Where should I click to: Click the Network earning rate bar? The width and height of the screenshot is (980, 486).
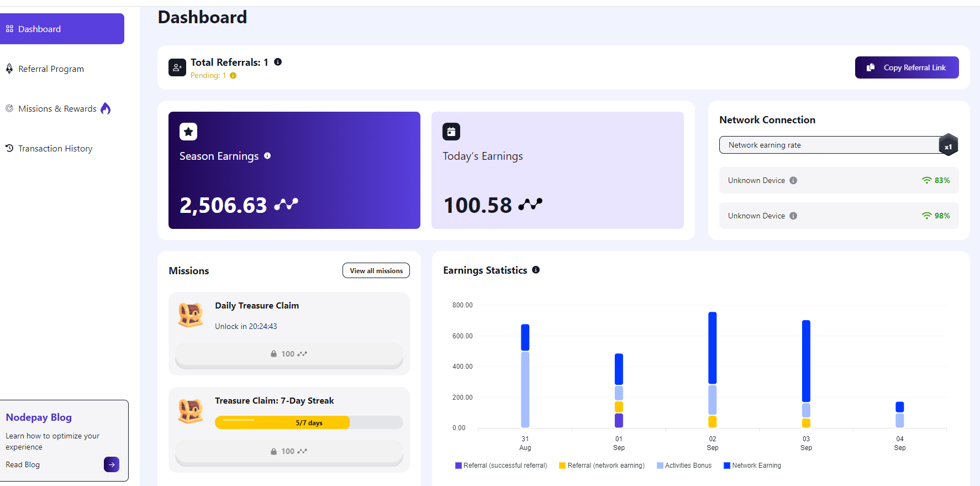coord(829,145)
